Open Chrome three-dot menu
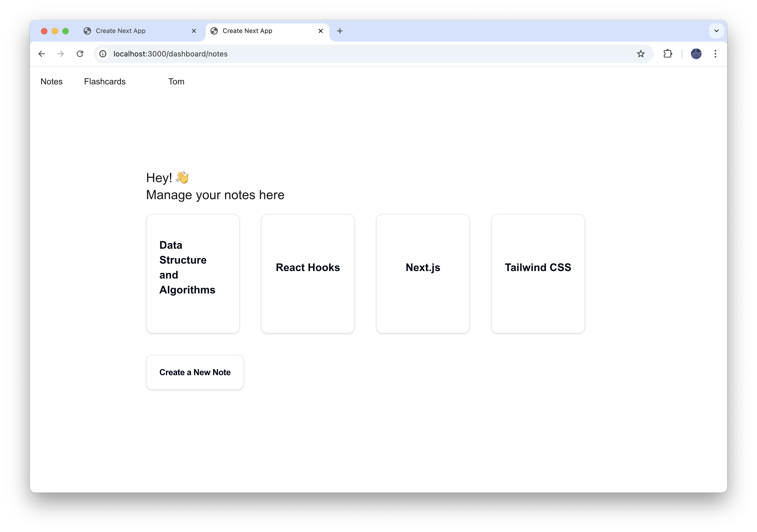Image resolution: width=757 pixels, height=532 pixels. tap(715, 54)
